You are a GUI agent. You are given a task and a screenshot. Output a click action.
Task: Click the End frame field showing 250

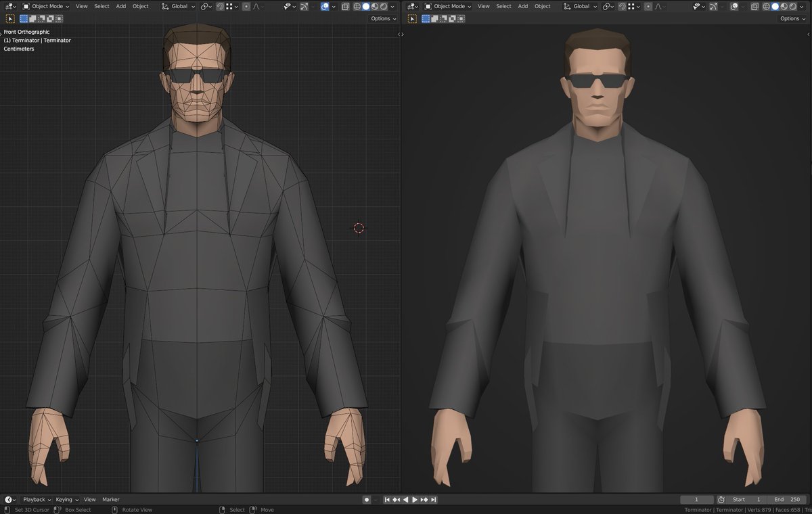(788, 500)
